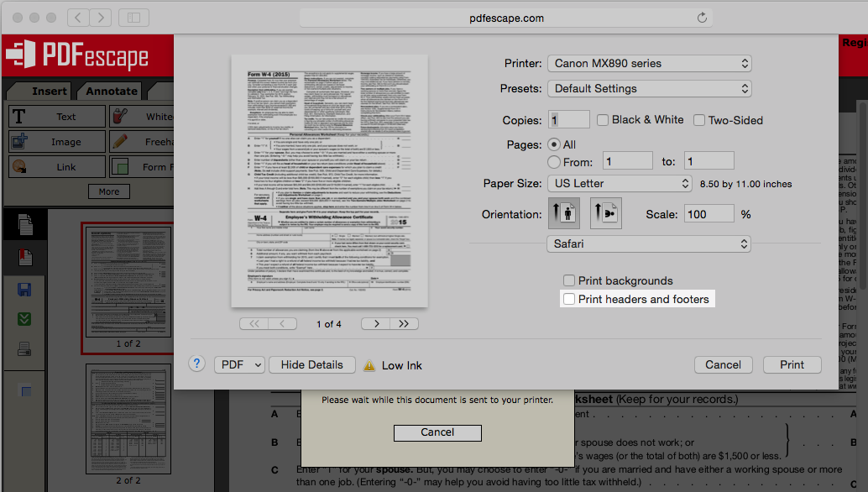This screenshot has width=868, height=492.
Task: Click the More tools button
Action: click(109, 191)
